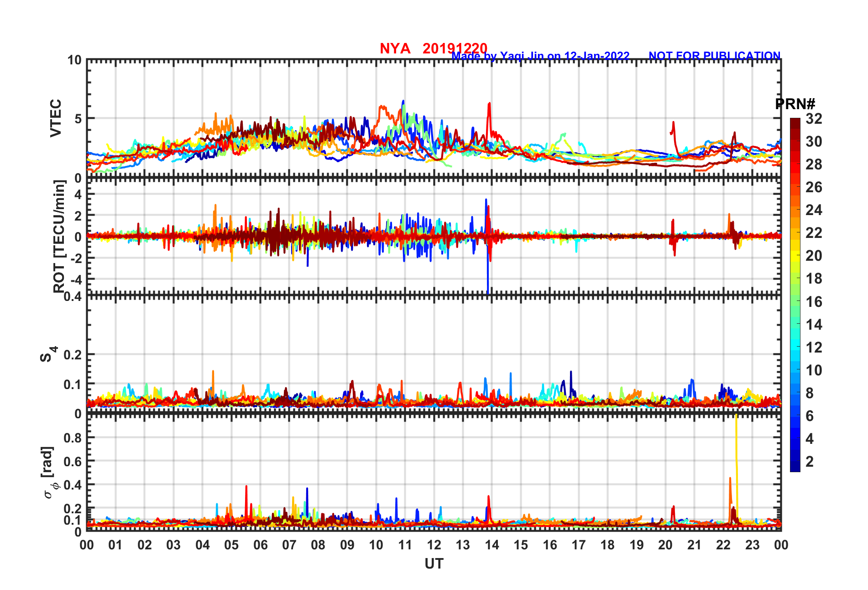Screen dimensions: 868x590
Task: Click the "0.2" tick on the S4 axis
Action: coord(73,355)
